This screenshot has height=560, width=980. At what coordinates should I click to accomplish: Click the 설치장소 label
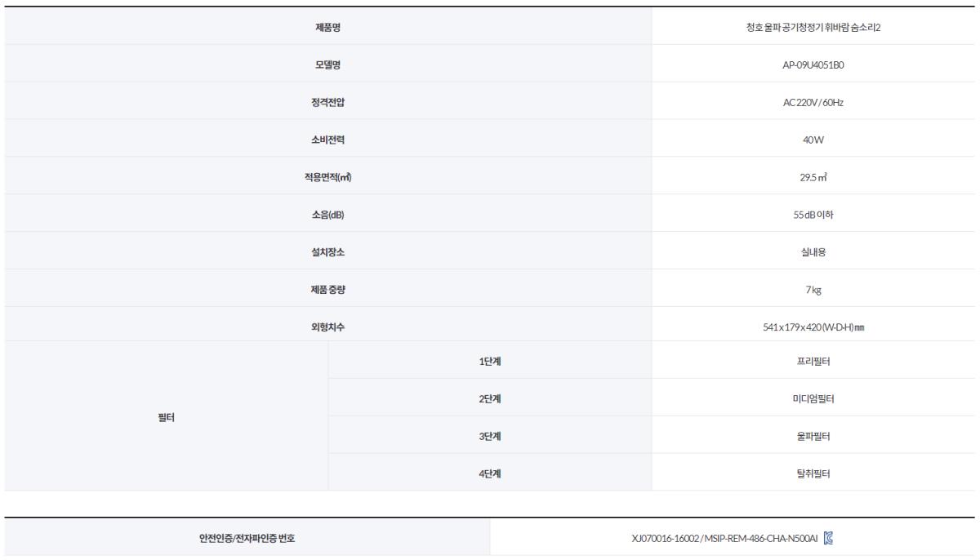pyautogui.click(x=327, y=252)
